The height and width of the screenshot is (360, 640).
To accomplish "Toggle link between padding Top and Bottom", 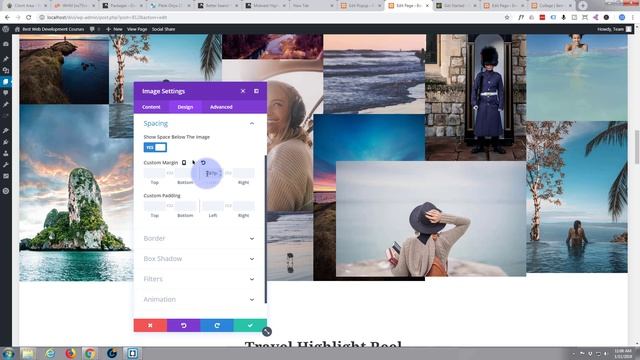I will pos(170,206).
